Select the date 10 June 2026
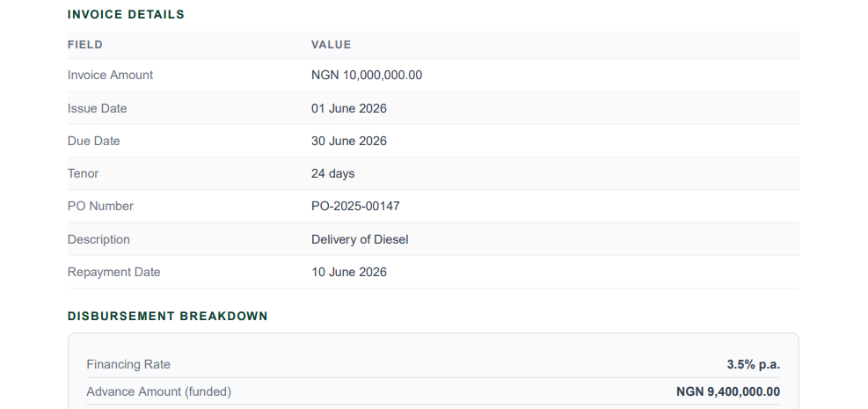The width and height of the screenshot is (868, 409). coord(349,273)
